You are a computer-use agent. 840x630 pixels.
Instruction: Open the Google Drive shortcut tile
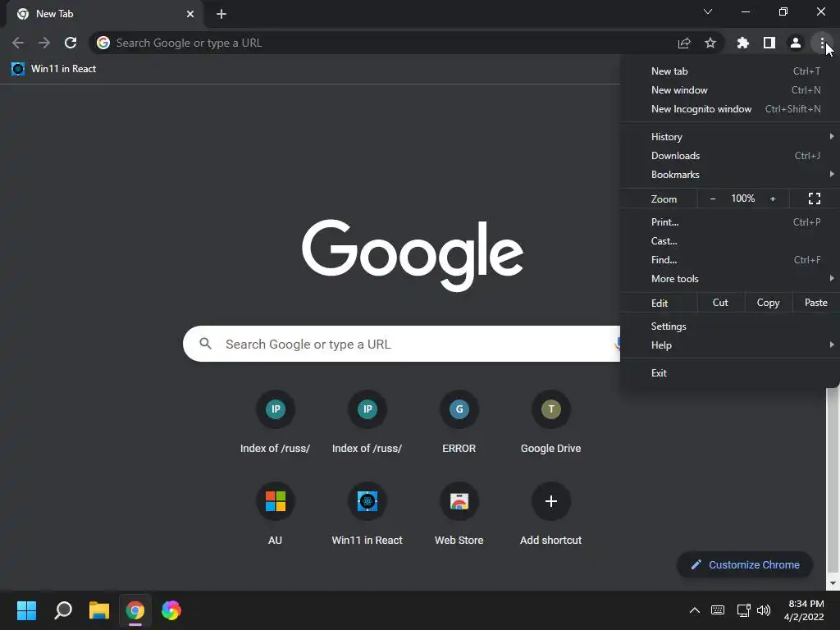pos(550,422)
